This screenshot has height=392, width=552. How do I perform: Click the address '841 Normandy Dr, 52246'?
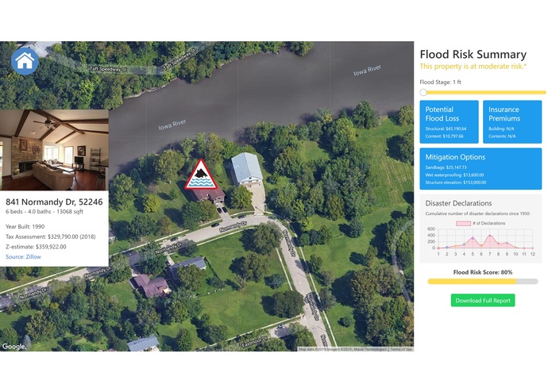(x=54, y=202)
